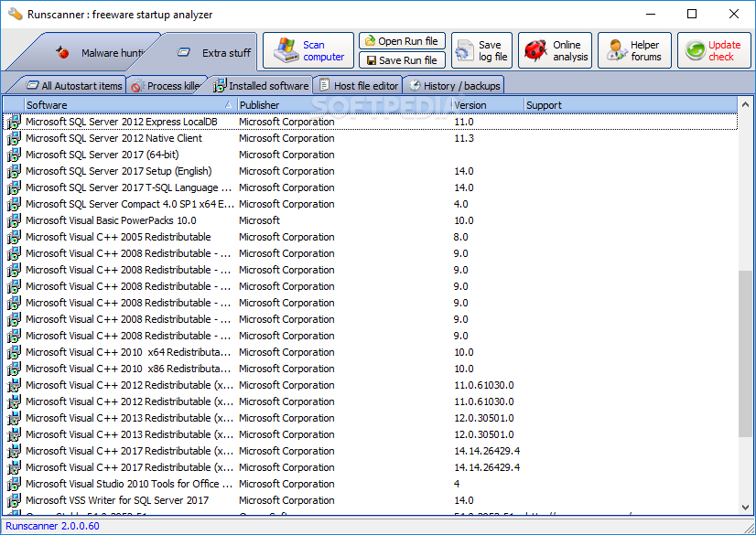Select Microsoft SQL Server 2017 (64-bit)
756x535 pixels.
(x=103, y=155)
